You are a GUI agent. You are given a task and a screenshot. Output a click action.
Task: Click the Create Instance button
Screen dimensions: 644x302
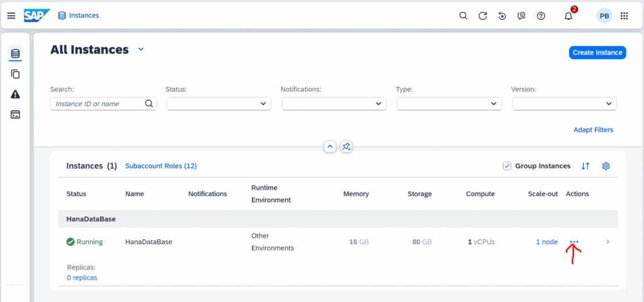597,52
